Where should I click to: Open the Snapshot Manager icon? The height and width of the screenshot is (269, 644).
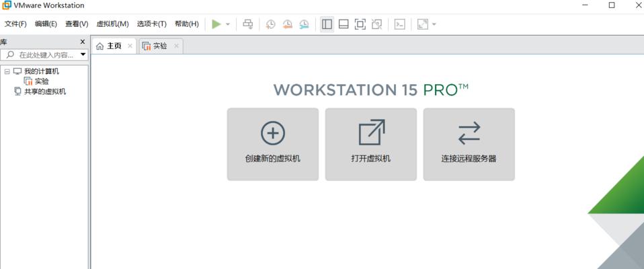304,24
